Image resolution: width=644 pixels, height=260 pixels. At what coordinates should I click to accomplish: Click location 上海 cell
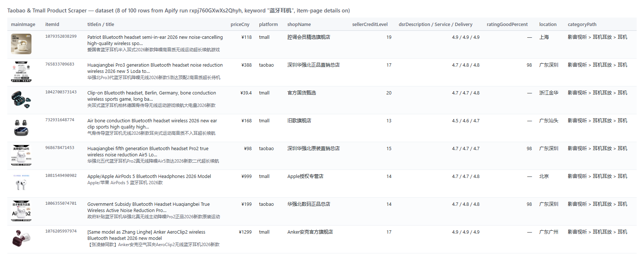pyautogui.click(x=544, y=37)
